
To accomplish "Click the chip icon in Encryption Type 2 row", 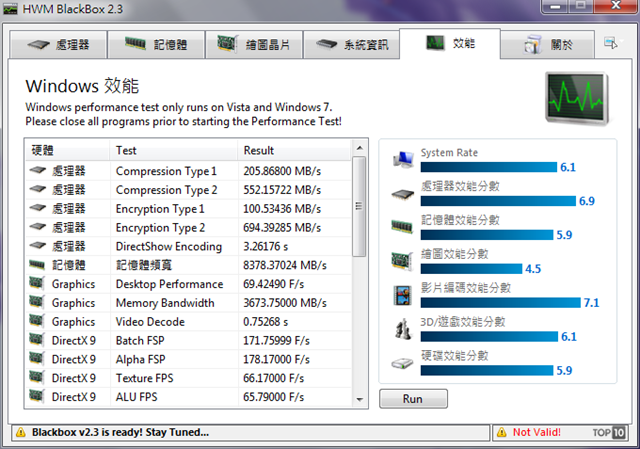I will [38, 227].
